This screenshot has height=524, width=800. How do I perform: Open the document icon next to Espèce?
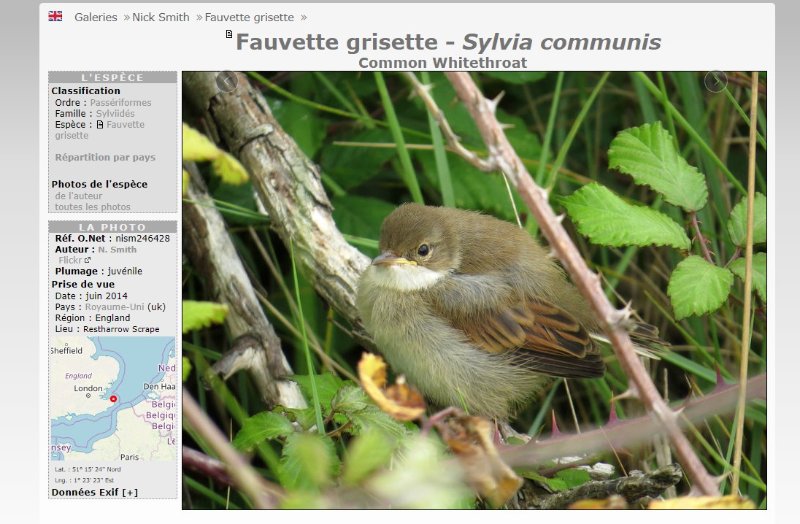point(100,124)
